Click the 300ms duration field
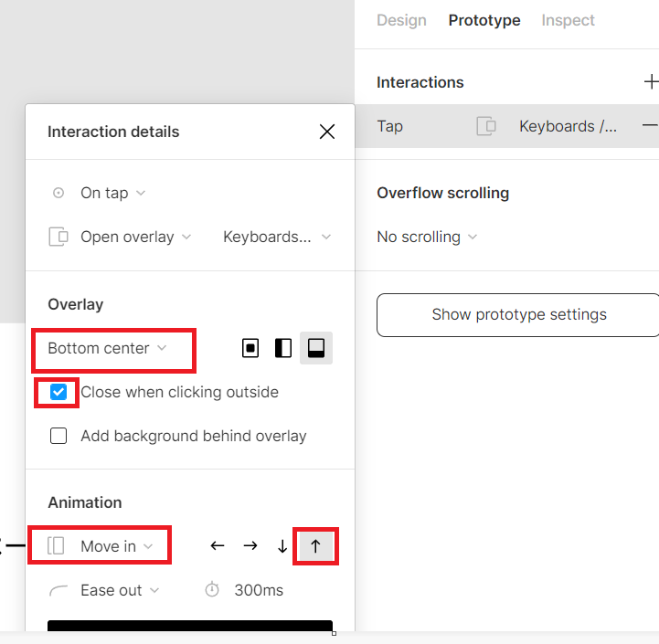659x644 pixels. (259, 590)
